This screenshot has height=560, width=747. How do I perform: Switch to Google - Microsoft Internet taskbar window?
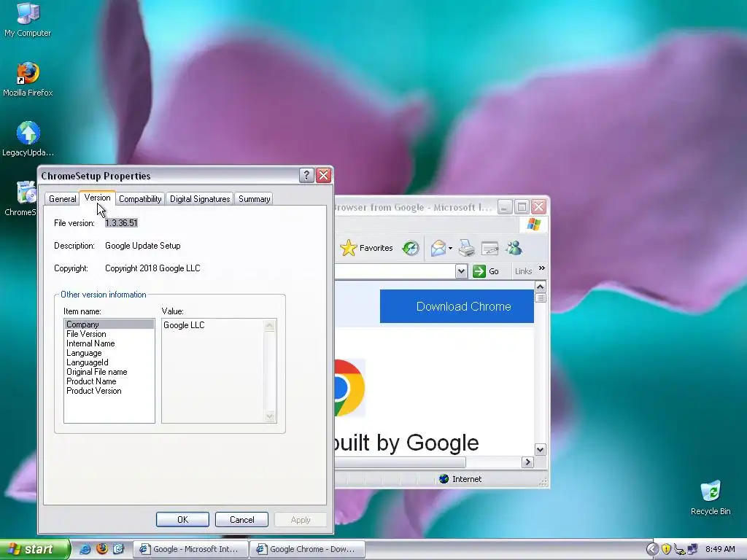190,549
